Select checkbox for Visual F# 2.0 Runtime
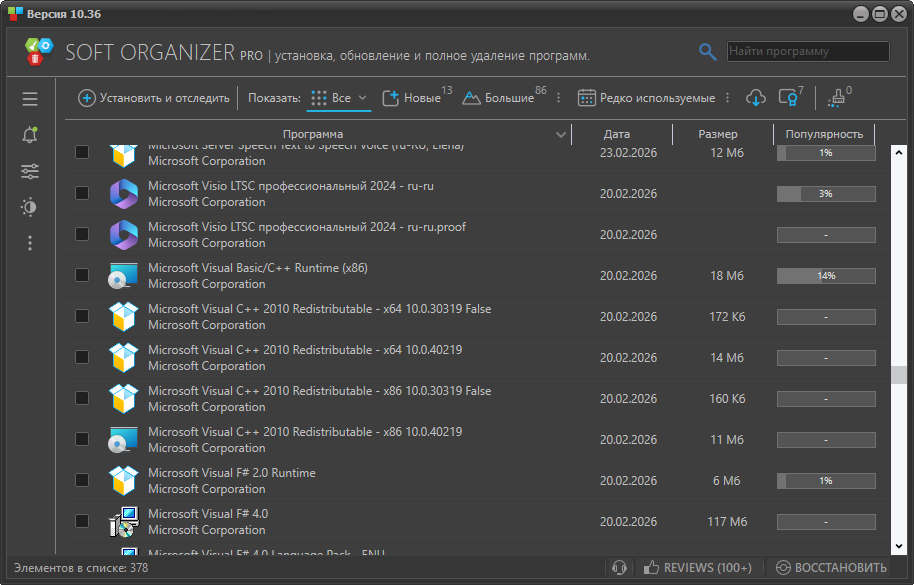The height and width of the screenshot is (585, 914). 82,480
